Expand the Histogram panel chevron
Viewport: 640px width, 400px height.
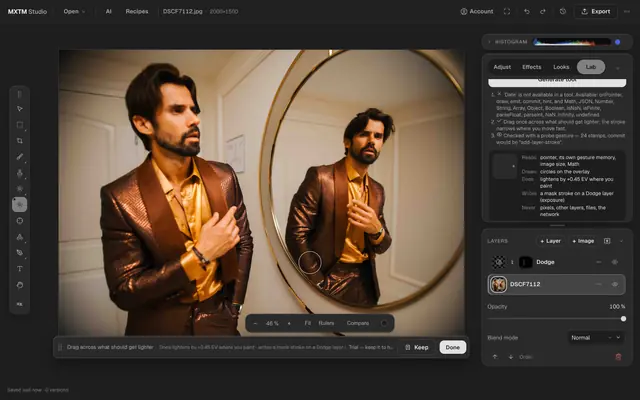click(x=489, y=42)
